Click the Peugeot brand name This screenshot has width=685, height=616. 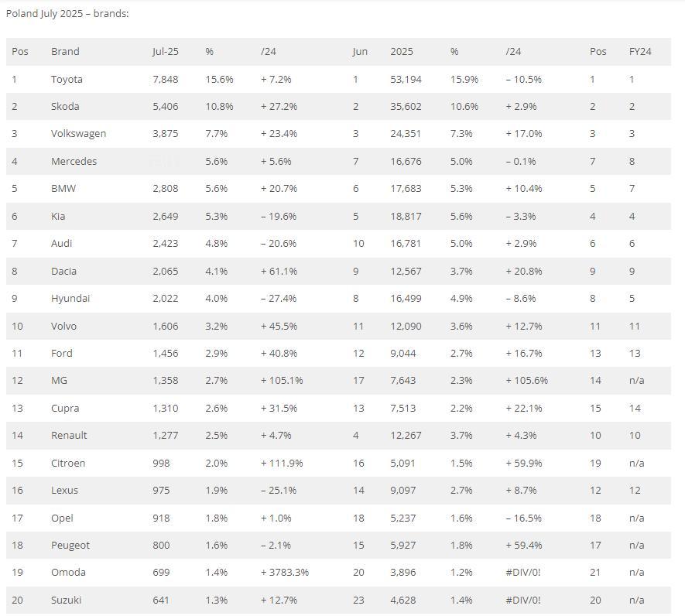70,545
